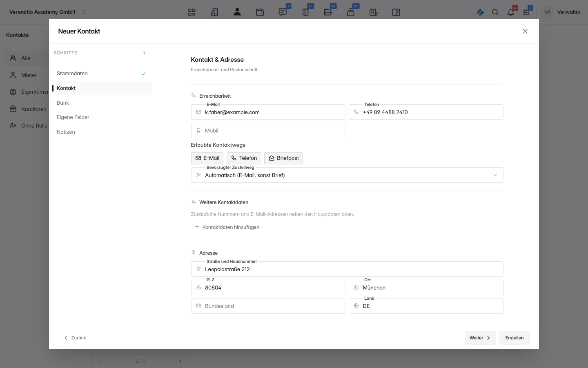Screen dimensions: 588x368
Task: Open the buildings icon in top navigation
Action: click(214, 12)
